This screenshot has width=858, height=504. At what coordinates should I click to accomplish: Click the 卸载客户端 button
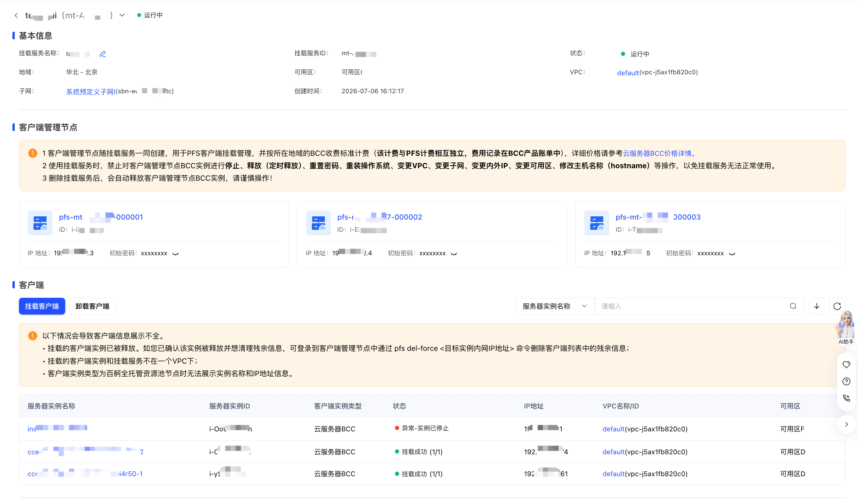[x=92, y=306]
